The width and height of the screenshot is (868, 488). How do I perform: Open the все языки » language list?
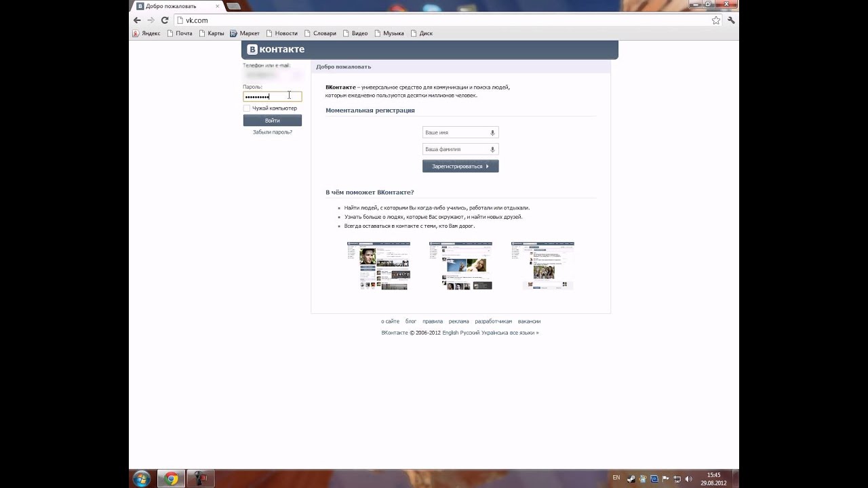pyautogui.click(x=524, y=333)
